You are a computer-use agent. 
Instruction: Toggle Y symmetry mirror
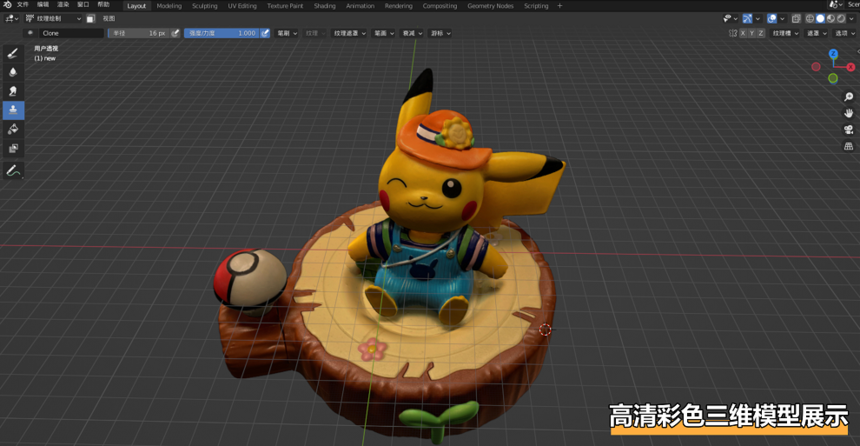coord(752,33)
